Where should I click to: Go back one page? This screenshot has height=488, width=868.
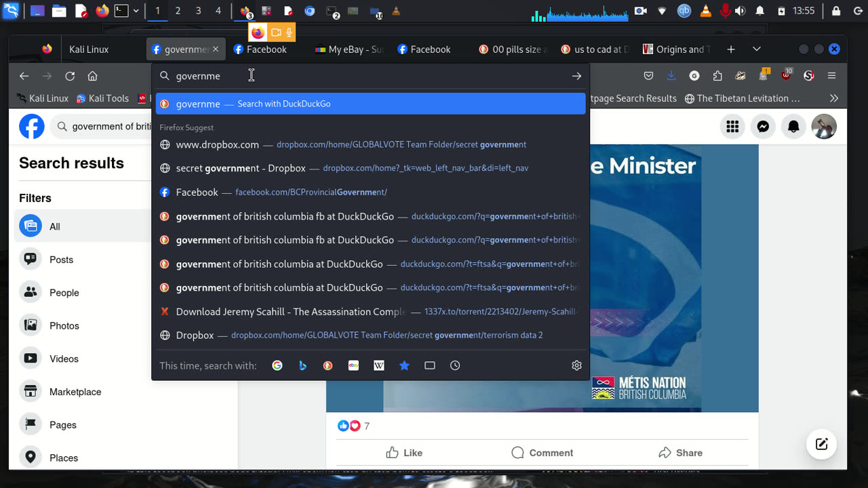click(24, 76)
